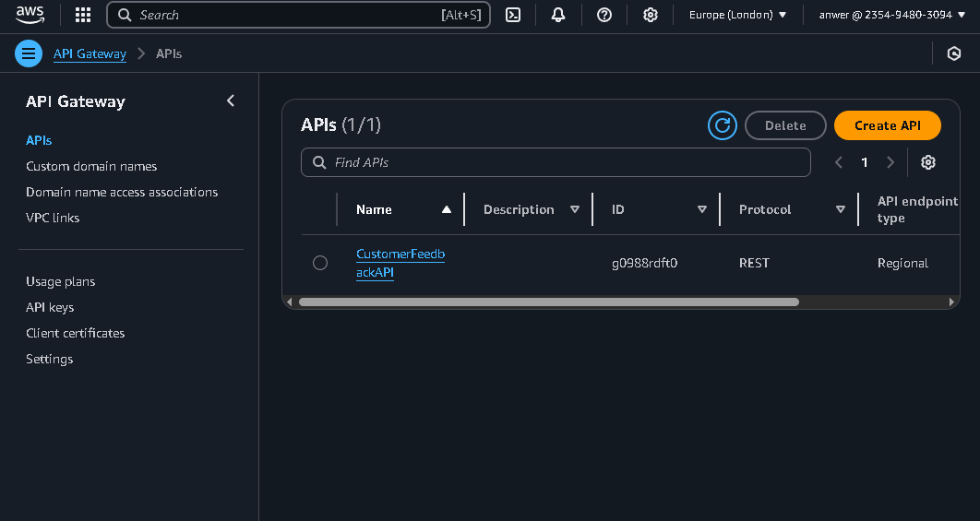This screenshot has height=521, width=980.
Task: Open the anwer account dropdown
Action: pos(892,15)
